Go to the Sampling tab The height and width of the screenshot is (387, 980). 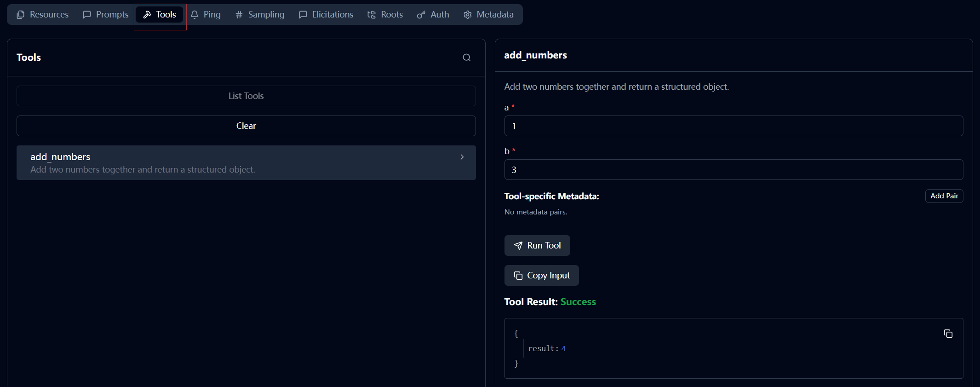(260, 15)
